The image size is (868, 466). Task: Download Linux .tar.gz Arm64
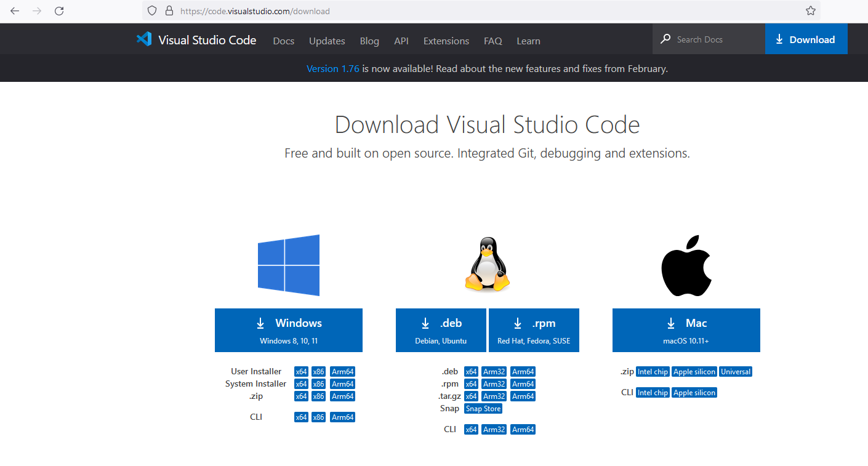coord(523,396)
